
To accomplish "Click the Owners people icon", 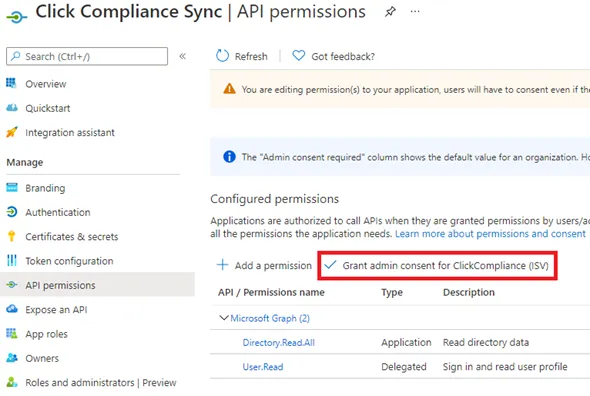I will pos(12,358).
